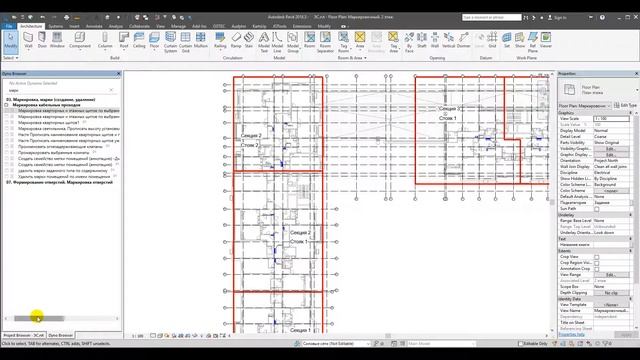Open the View ribbon tab
The width and height of the screenshot is (640, 360).
160,26
